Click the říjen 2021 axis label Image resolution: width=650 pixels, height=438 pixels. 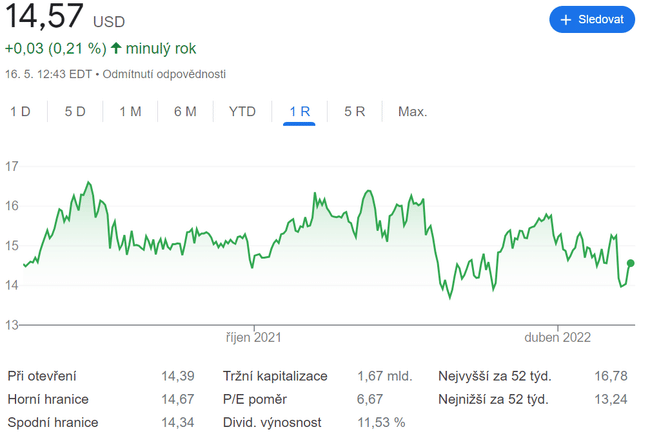pos(253,338)
